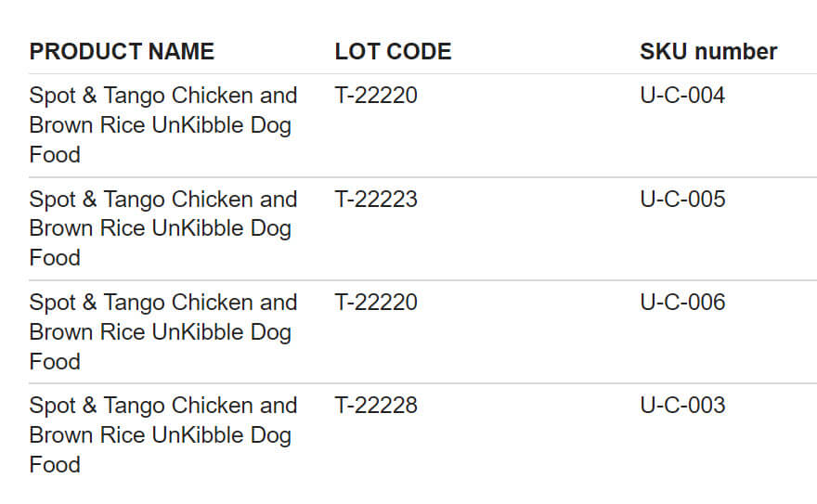
Task: Select SKU number U-C-005
Action: coord(682,200)
